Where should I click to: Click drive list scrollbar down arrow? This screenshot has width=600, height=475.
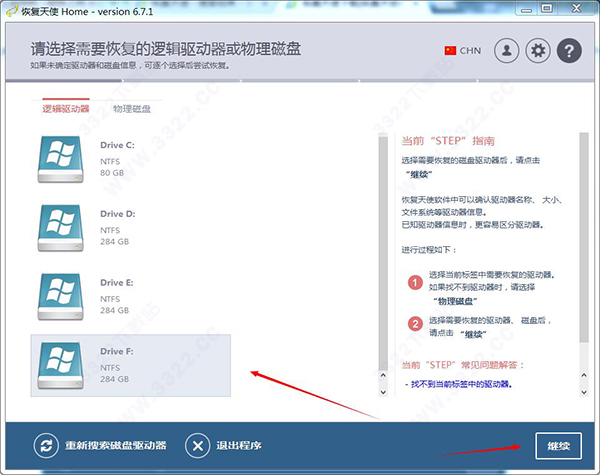coord(383,392)
